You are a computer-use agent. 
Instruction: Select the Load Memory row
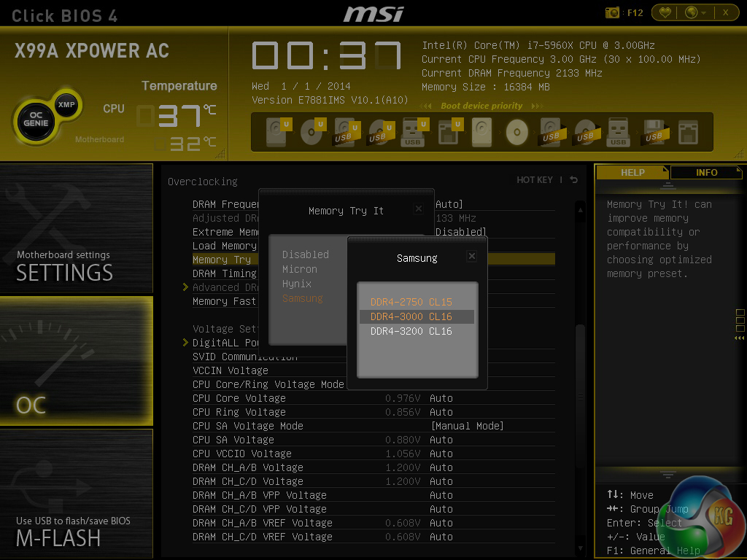[x=225, y=246]
